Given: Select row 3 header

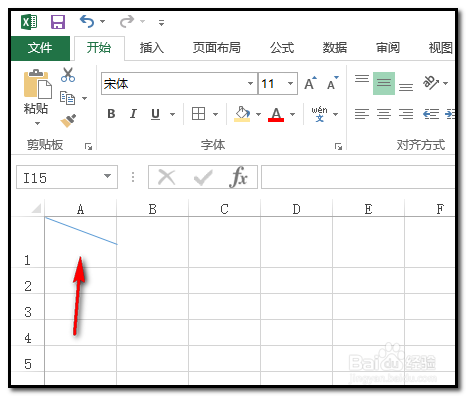Looking at the screenshot, I should point(28,307).
